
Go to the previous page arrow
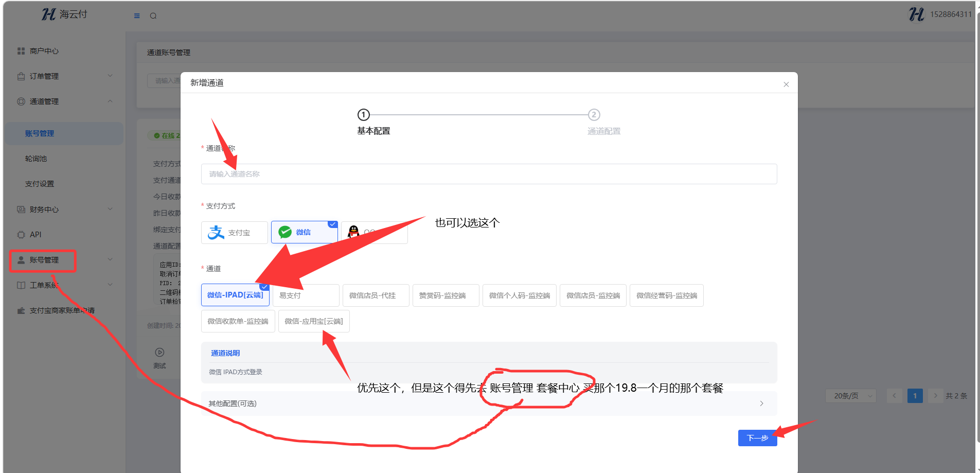coord(895,396)
